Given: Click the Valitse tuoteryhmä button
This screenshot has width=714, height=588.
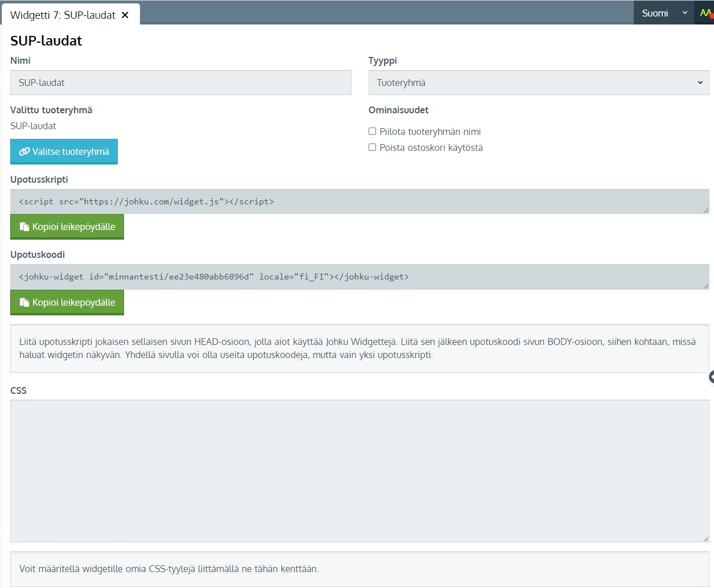Looking at the screenshot, I should click(x=64, y=151).
